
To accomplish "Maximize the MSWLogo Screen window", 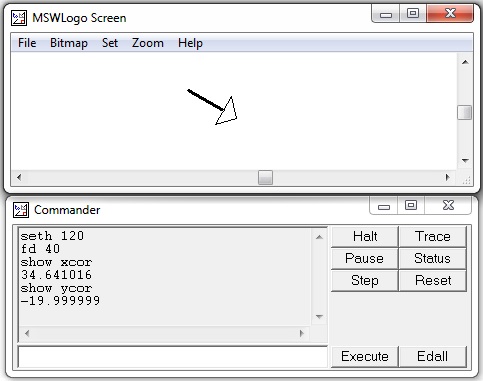I will coord(413,14).
